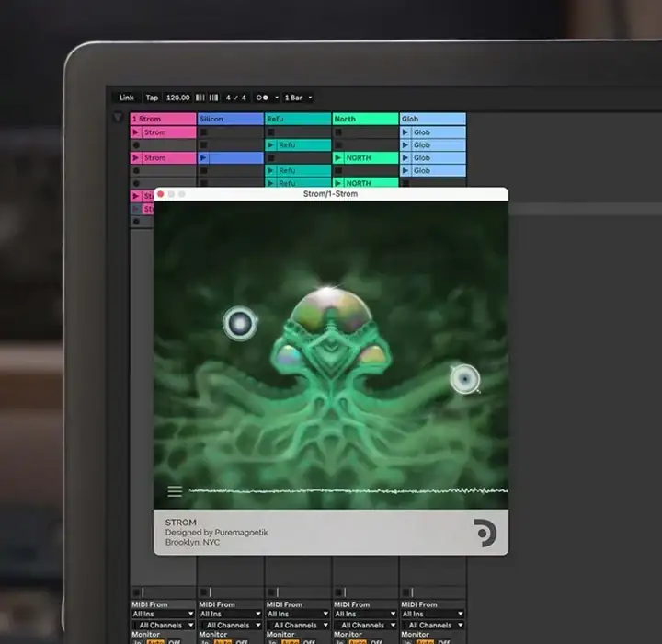Open the metronome settings dropdown arrow
Viewport: 662px width, 644px height.
click(x=277, y=98)
